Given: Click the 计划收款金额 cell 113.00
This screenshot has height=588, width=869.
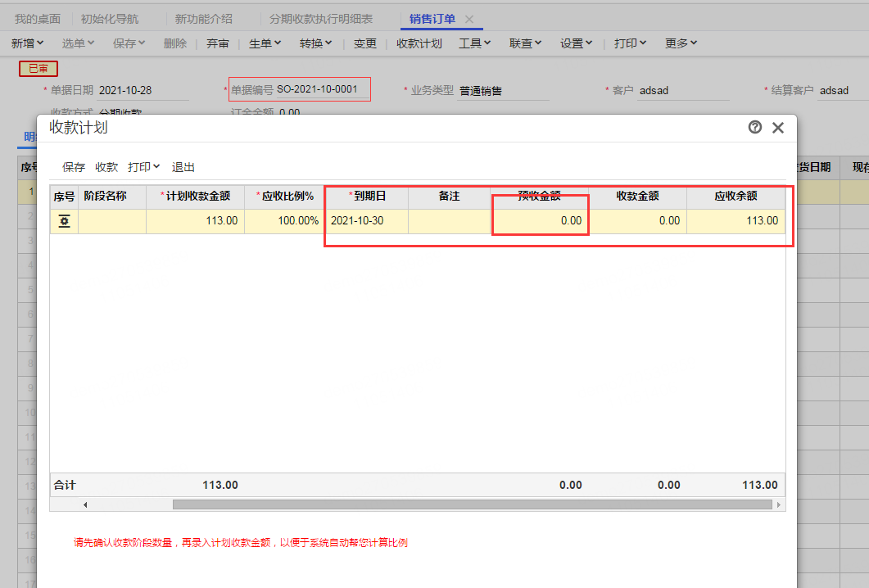Looking at the screenshot, I should (196, 221).
